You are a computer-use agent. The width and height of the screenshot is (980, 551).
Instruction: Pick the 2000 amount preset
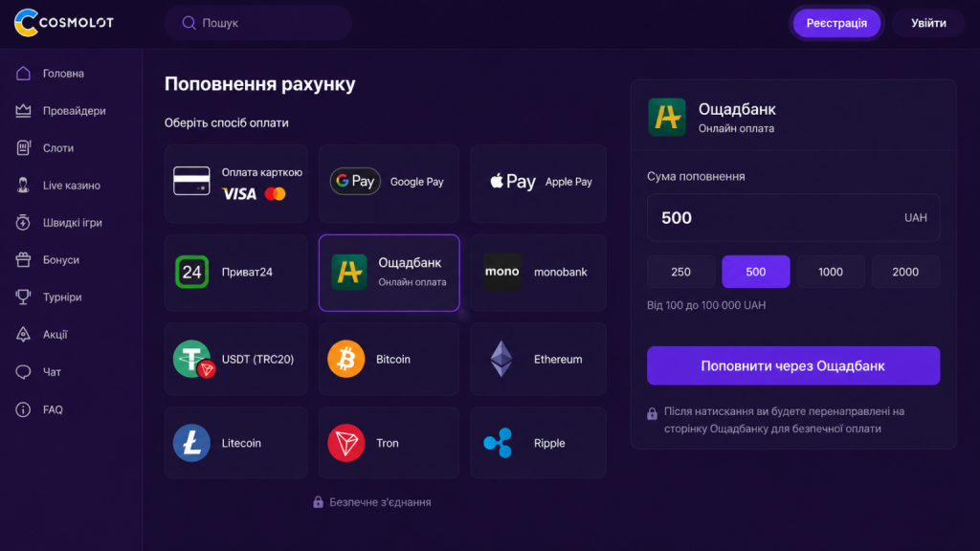[905, 272]
